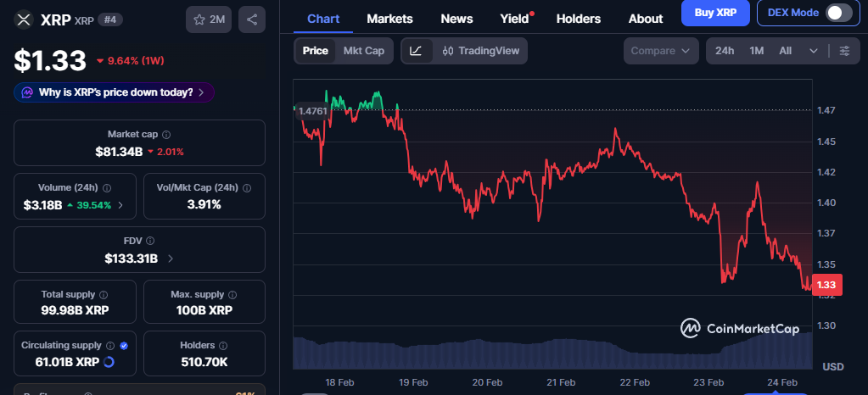Open the Compare dropdown
The height and width of the screenshot is (395, 868).
pyautogui.click(x=660, y=51)
